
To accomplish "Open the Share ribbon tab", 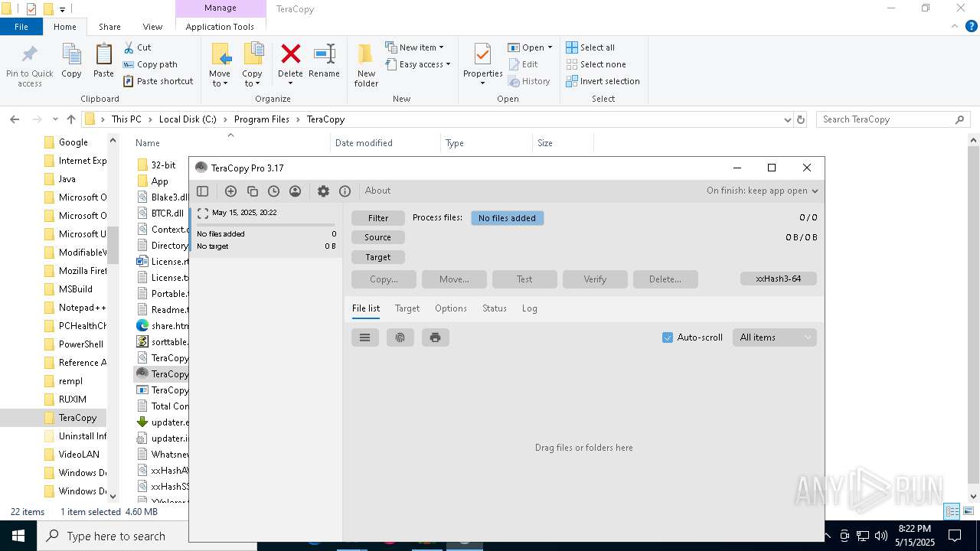I will click(109, 26).
